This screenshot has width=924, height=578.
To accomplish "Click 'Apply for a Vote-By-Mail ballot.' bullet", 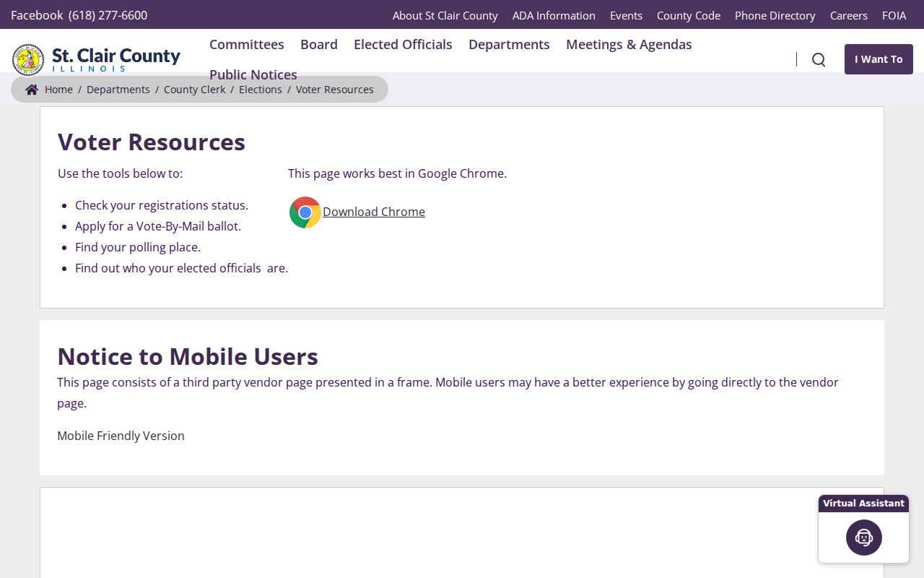I will click(x=158, y=226).
